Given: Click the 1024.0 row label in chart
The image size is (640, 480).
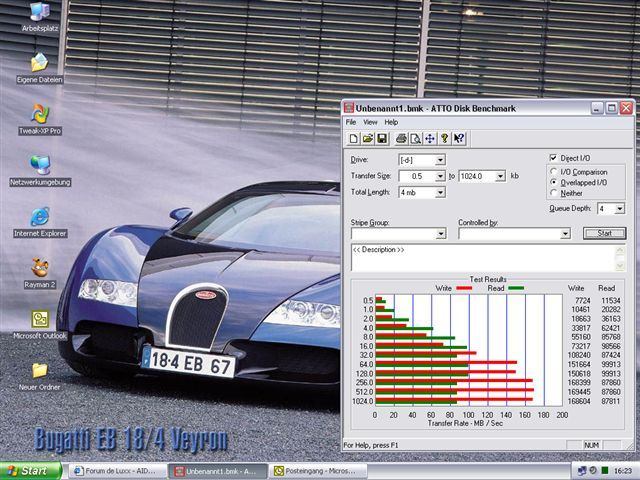Looking at the screenshot, I should pyautogui.click(x=362, y=401).
